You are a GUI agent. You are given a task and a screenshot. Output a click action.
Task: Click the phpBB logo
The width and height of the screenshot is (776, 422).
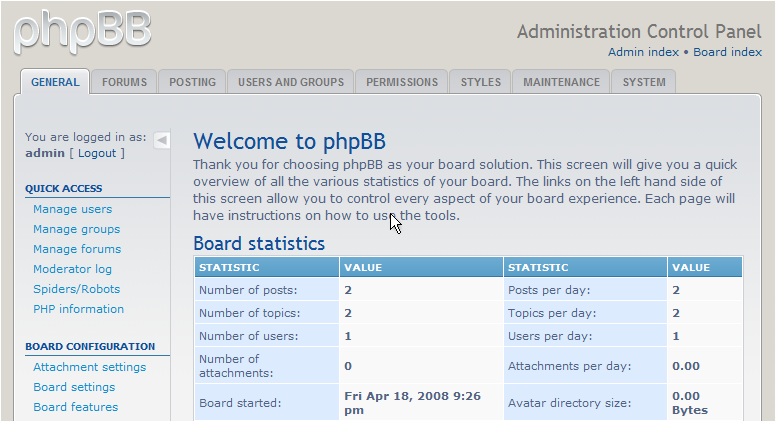pyautogui.click(x=82, y=31)
